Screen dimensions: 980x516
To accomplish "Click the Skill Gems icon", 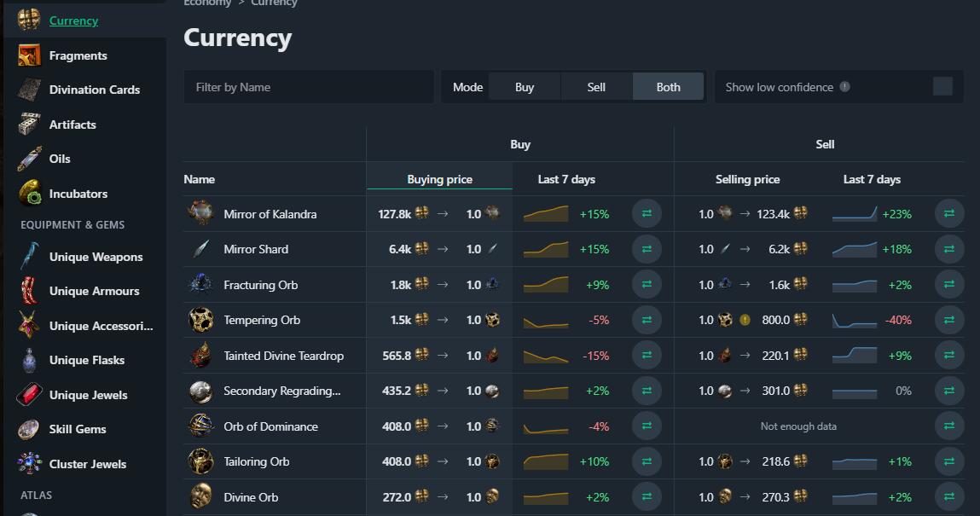I will point(29,429).
